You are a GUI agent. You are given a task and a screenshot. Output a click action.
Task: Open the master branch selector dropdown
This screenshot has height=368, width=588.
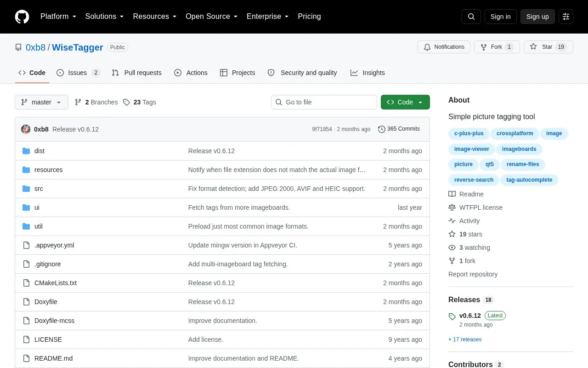[41, 102]
